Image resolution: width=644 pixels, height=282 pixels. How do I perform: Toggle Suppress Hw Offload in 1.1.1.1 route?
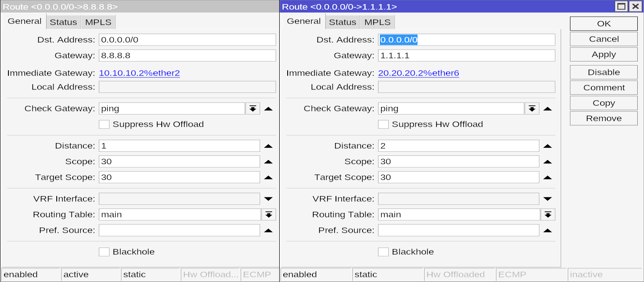(x=383, y=124)
